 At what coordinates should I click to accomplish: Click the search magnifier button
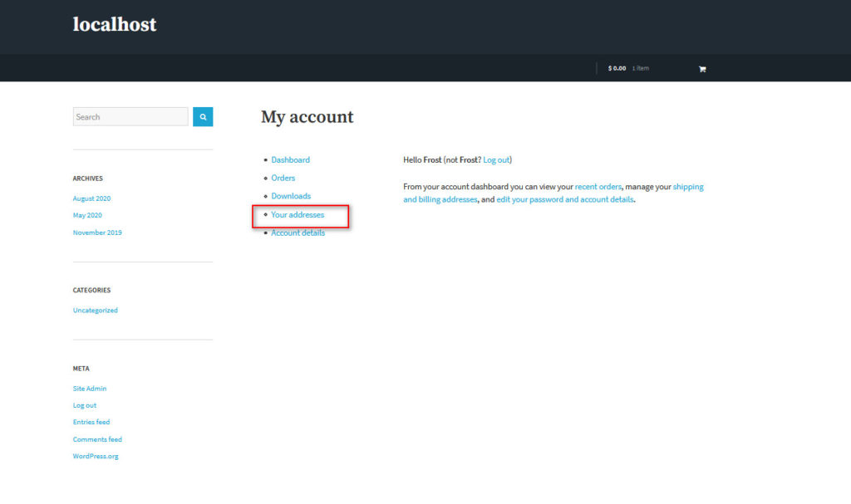pos(203,116)
